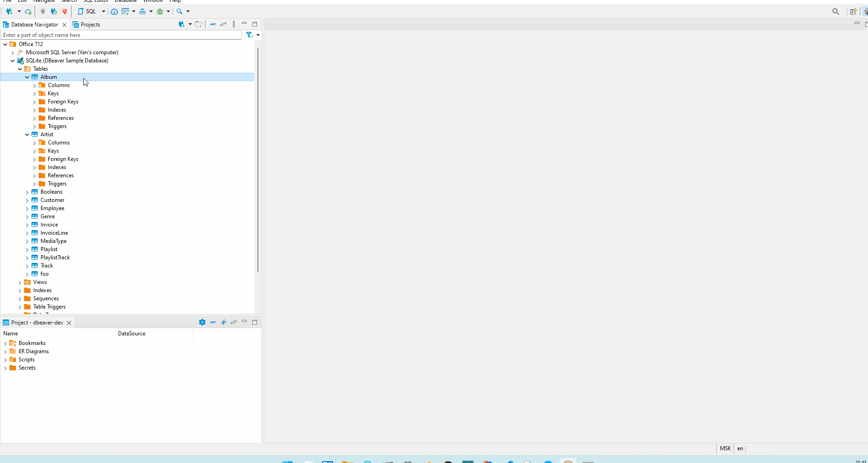Open the cloud explorer icon in main toolbar
The height and width of the screenshot is (463, 868).
coord(28,11)
